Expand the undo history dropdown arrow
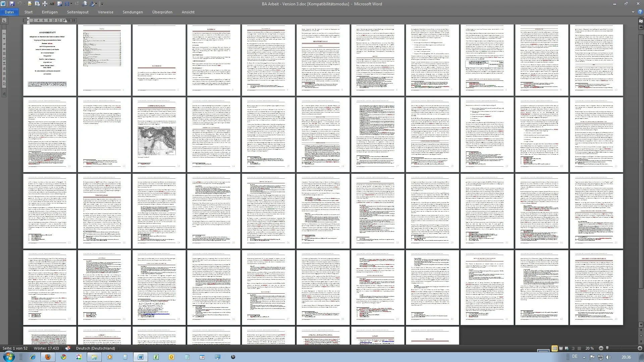 click(24, 4)
